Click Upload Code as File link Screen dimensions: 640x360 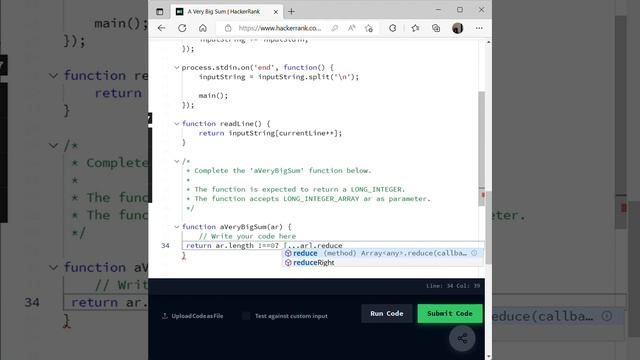[193, 316]
